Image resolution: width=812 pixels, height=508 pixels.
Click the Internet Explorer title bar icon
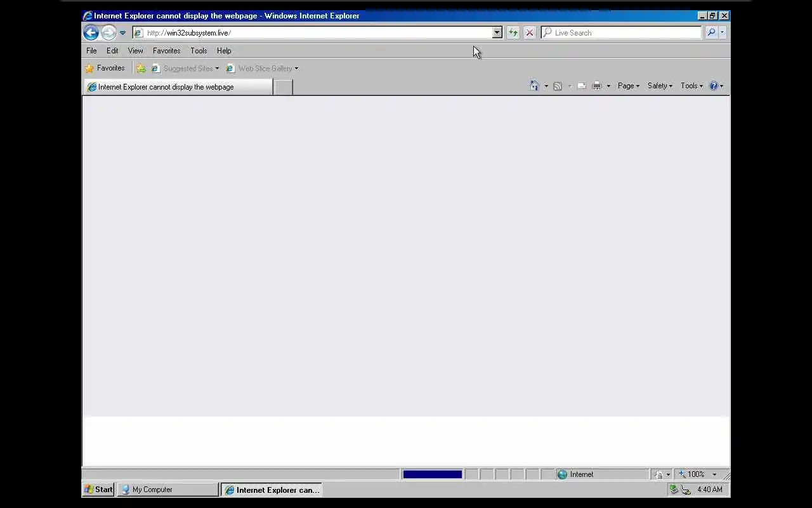pos(88,16)
